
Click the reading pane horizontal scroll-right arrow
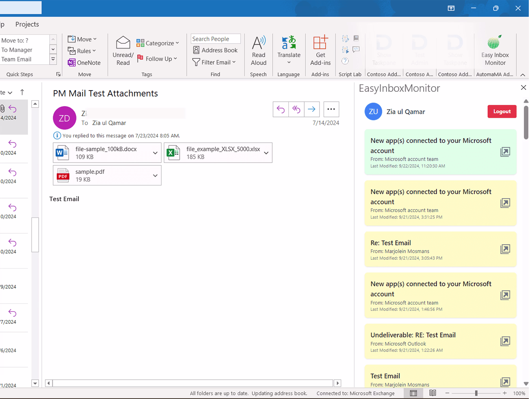coord(337,383)
